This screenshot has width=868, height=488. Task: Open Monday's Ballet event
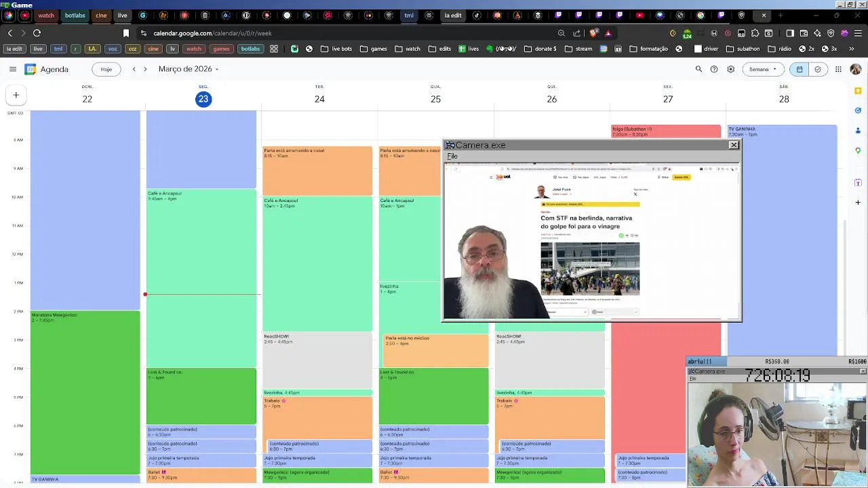click(201, 474)
